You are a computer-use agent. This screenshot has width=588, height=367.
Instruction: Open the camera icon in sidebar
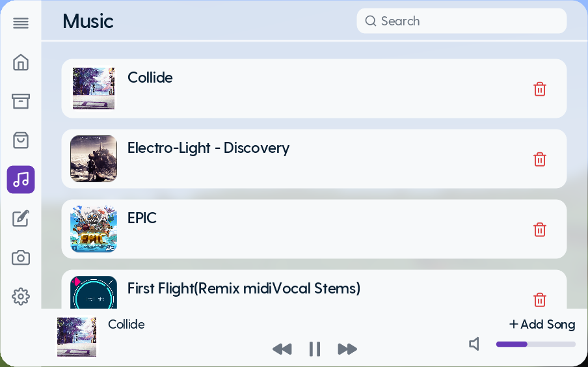pos(21,258)
